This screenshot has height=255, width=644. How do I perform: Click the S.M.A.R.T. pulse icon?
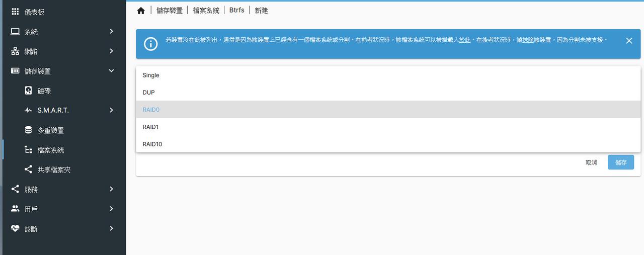(x=28, y=110)
